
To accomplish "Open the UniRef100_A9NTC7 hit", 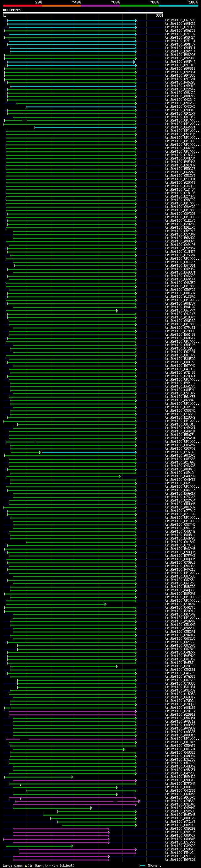I will point(180,45).
